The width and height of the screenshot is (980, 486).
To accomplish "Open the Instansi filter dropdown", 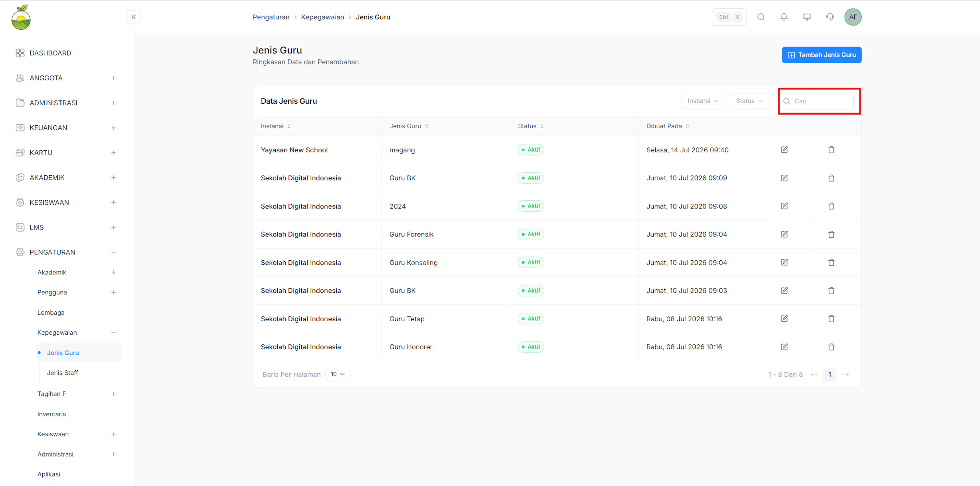I will (x=703, y=101).
